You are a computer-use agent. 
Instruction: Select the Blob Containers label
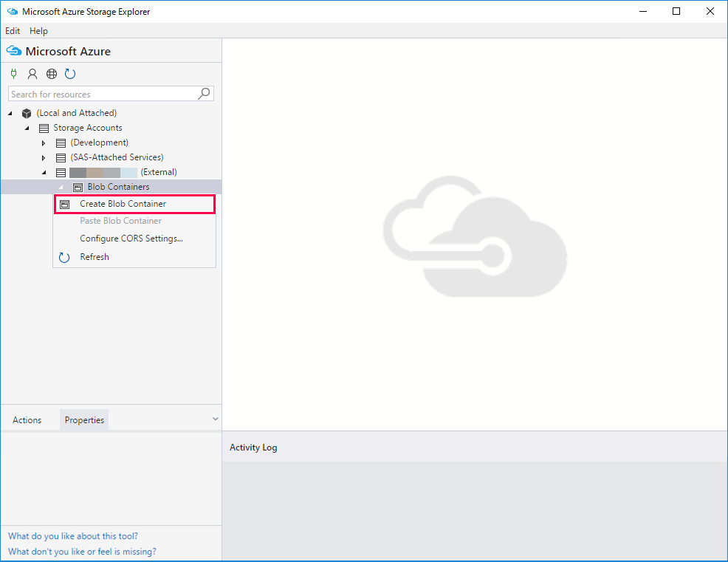coord(118,187)
